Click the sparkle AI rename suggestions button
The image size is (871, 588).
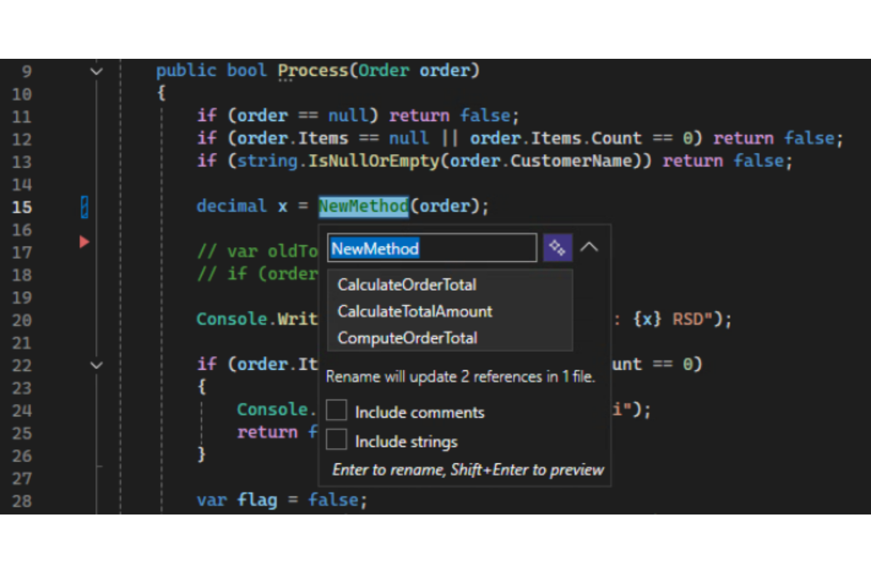pos(557,248)
